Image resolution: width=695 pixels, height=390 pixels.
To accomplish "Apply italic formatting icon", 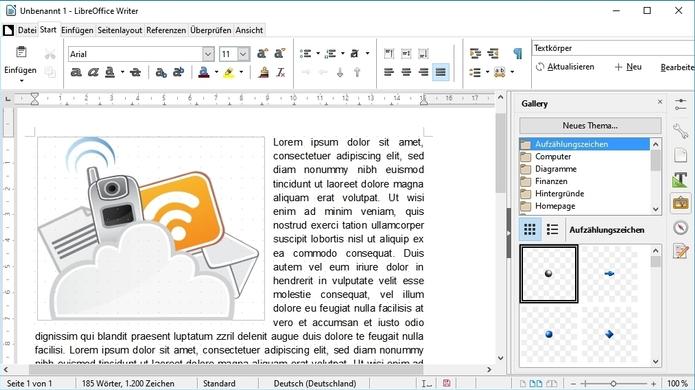I will (x=93, y=72).
